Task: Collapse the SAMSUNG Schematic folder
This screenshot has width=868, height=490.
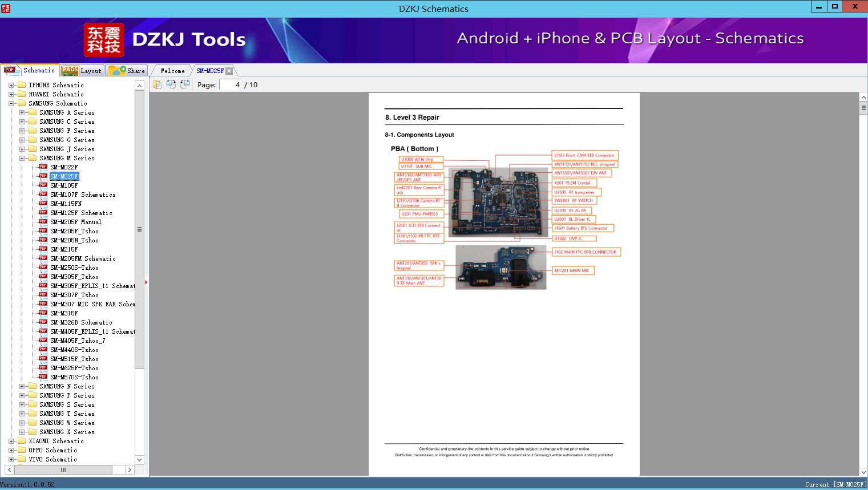Action: pos(11,103)
